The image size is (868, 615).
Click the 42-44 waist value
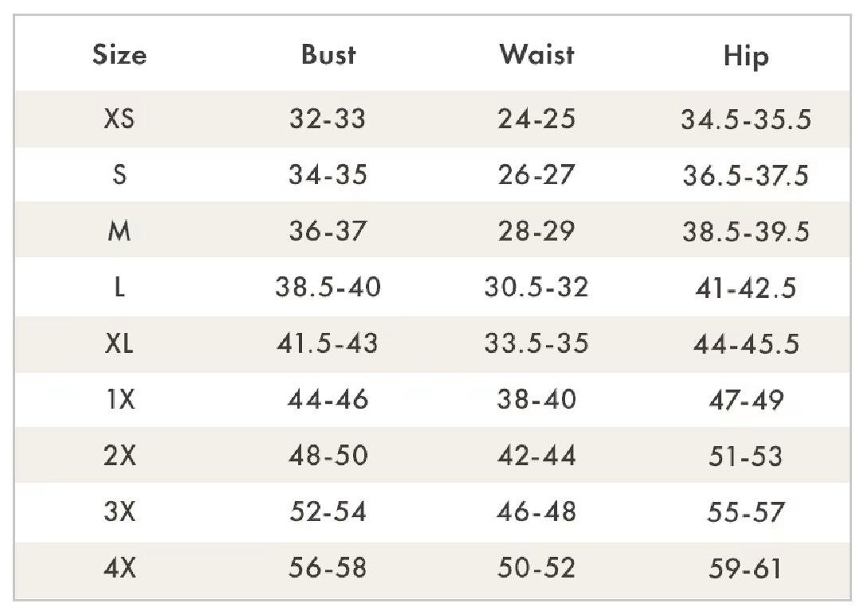click(x=537, y=456)
